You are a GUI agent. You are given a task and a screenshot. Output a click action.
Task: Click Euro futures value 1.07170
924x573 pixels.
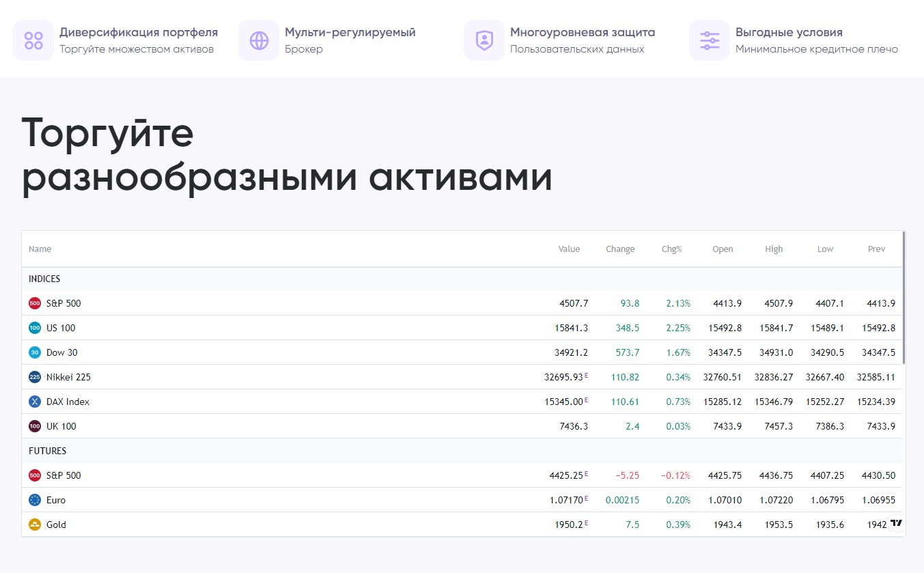click(x=566, y=500)
